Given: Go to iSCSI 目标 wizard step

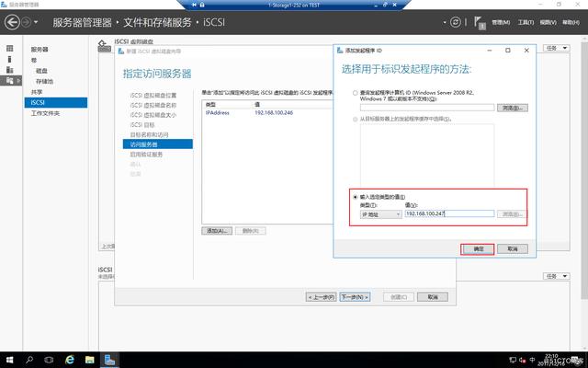Looking at the screenshot, I should point(142,125).
